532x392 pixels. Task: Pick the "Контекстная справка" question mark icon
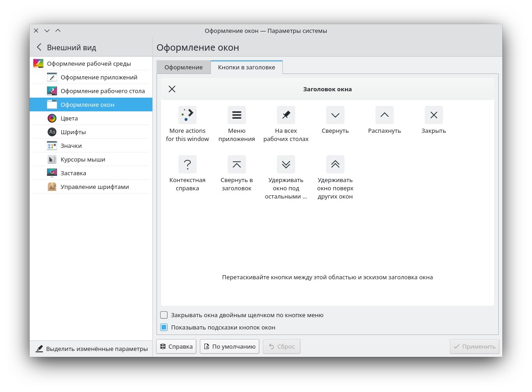187,164
